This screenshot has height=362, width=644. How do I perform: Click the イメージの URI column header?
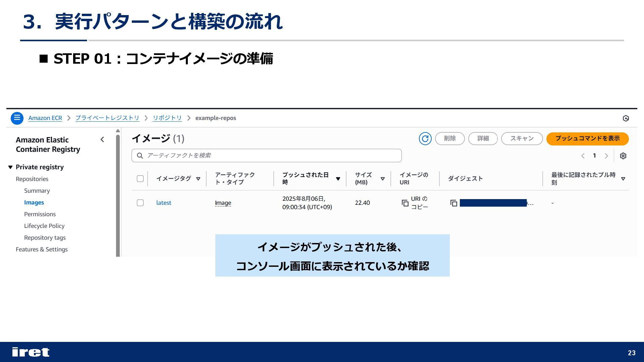coord(414,179)
